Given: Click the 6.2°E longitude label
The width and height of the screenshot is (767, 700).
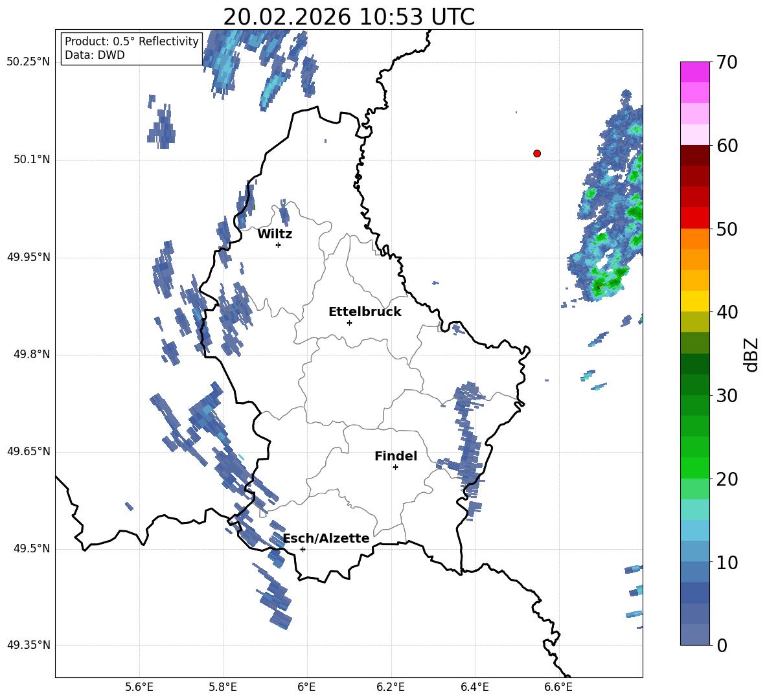Looking at the screenshot, I should (391, 687).
